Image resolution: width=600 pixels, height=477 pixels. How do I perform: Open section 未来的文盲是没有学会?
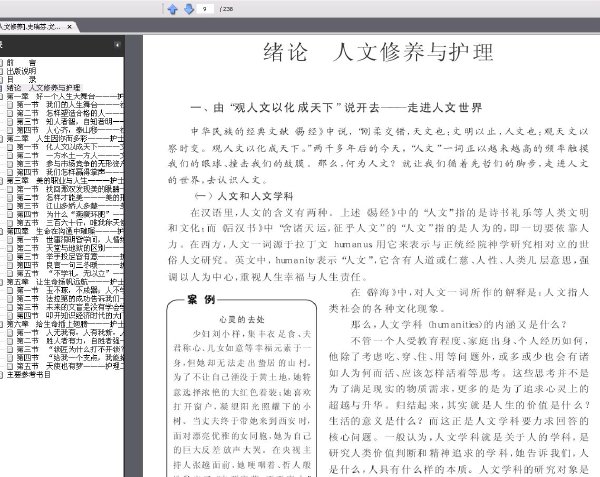click(70, 307)
